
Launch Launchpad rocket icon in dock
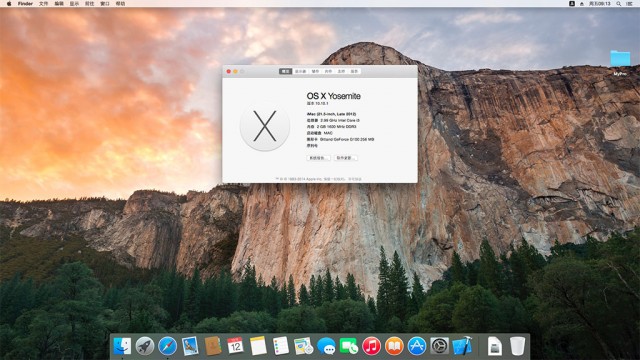click(x=144, y=346)
